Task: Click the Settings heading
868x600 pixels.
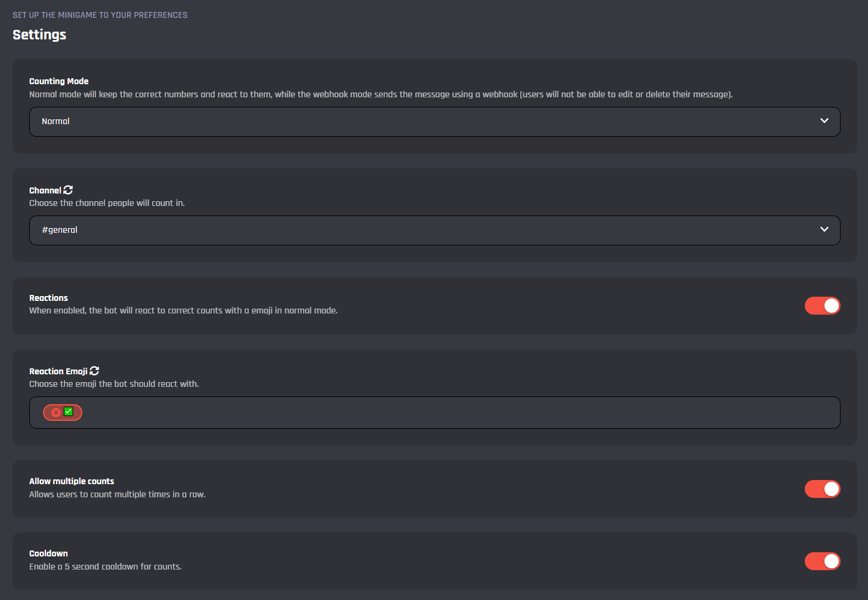Action: click(39, 35)
